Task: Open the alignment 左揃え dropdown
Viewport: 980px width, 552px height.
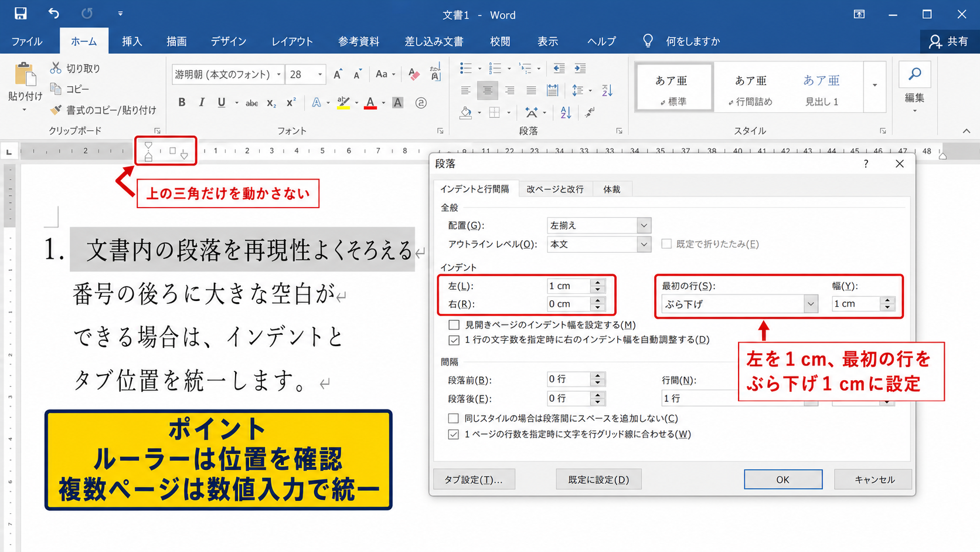Action: (x=644, y=225)
